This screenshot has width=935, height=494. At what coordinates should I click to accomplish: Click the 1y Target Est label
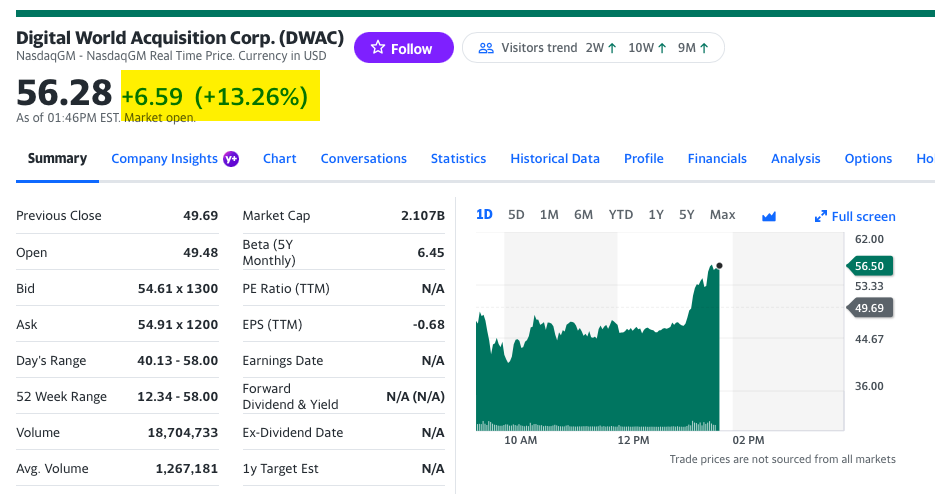click(280, 469)
